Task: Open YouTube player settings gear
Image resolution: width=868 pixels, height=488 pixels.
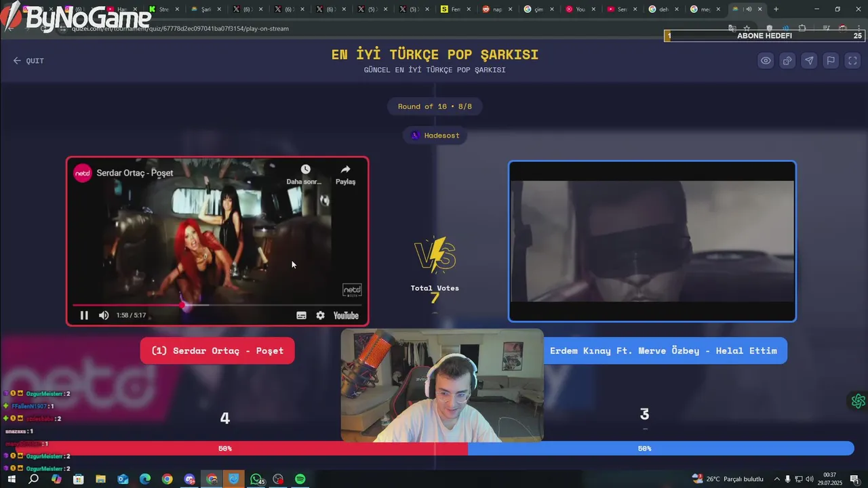Action: [320, 315]
